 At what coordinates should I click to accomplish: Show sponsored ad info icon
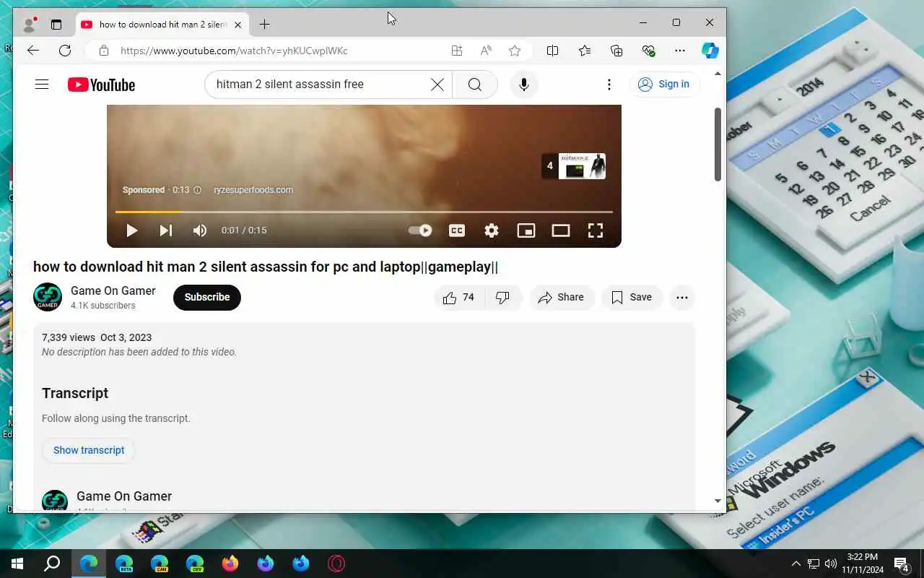(198, 190)
